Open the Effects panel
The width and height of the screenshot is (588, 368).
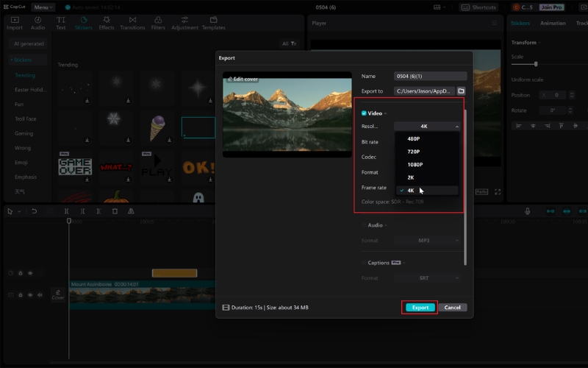pyautogui.click(x=107, y=24)
